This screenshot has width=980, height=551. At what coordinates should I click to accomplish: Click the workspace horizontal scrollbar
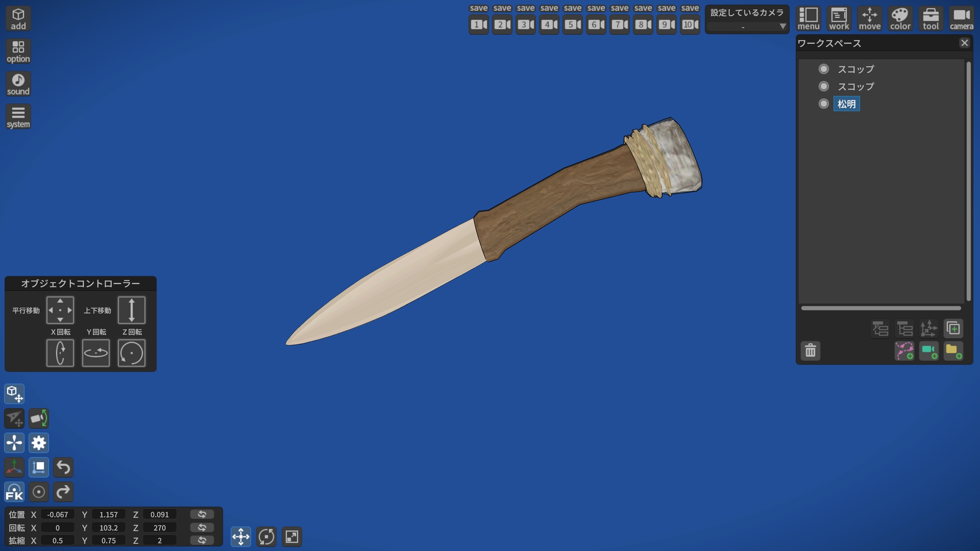click(x=880, y=308)
